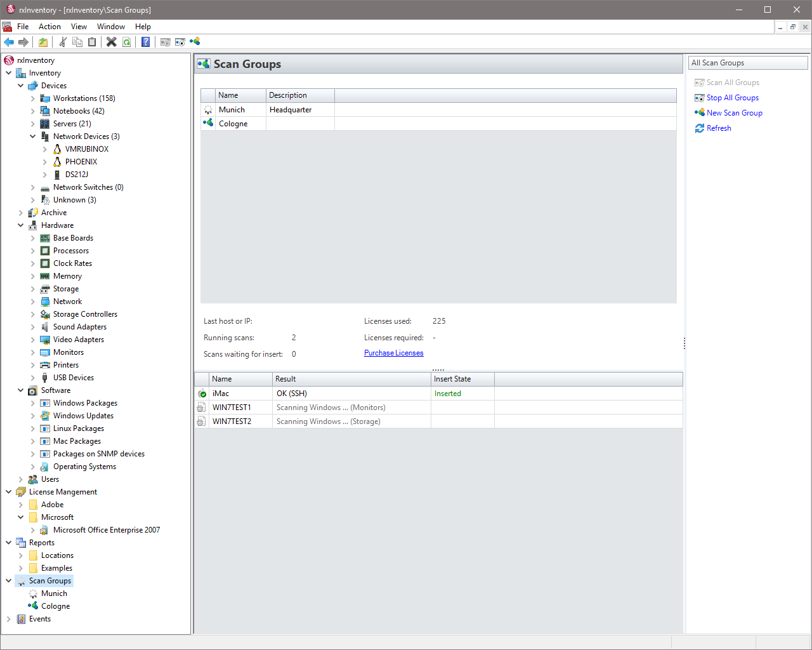Screen dimensions: 812x650
Task: Click the Purchase Licenses link
Action: (394, 353)
